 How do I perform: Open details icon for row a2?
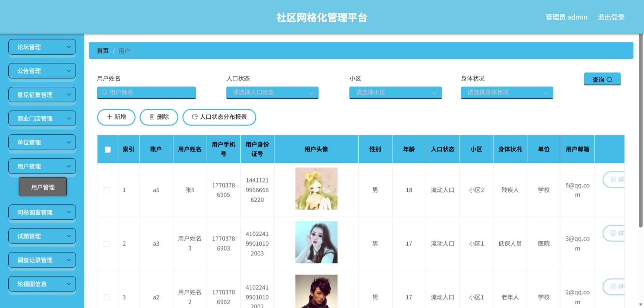coord(613,287)
